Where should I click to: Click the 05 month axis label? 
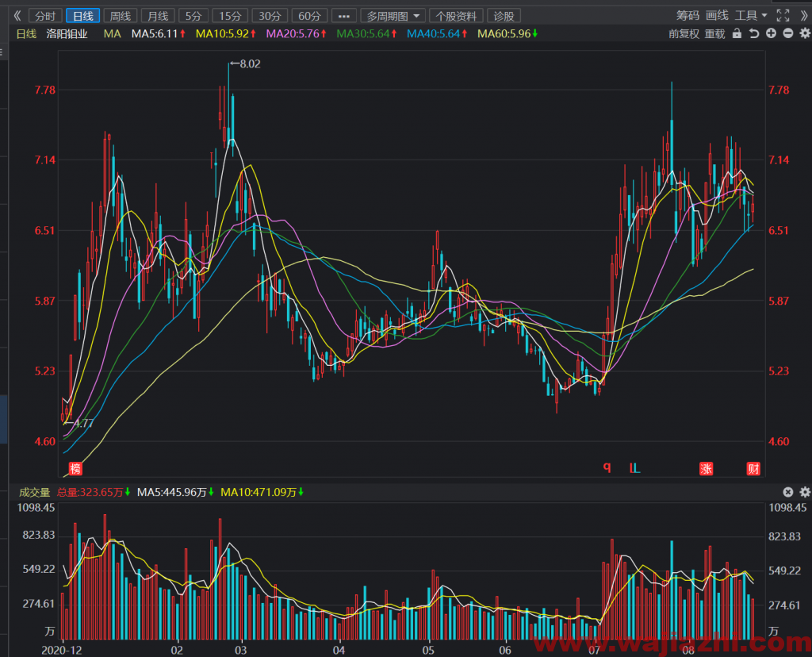[427, 650]
